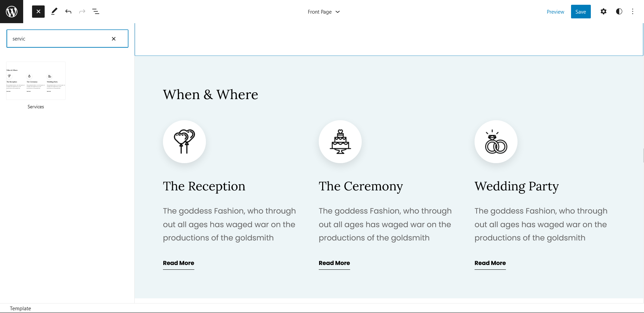Viewport: 644px width, 313px height.
Task: Open the List View
Action: point(96,12)
